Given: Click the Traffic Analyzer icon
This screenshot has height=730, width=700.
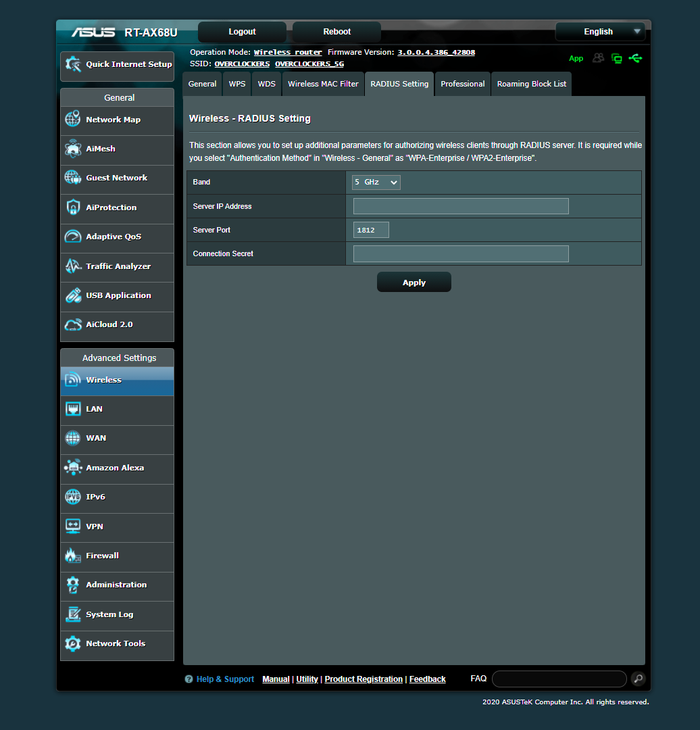Looking at the screenshot, I should (72, 266).
